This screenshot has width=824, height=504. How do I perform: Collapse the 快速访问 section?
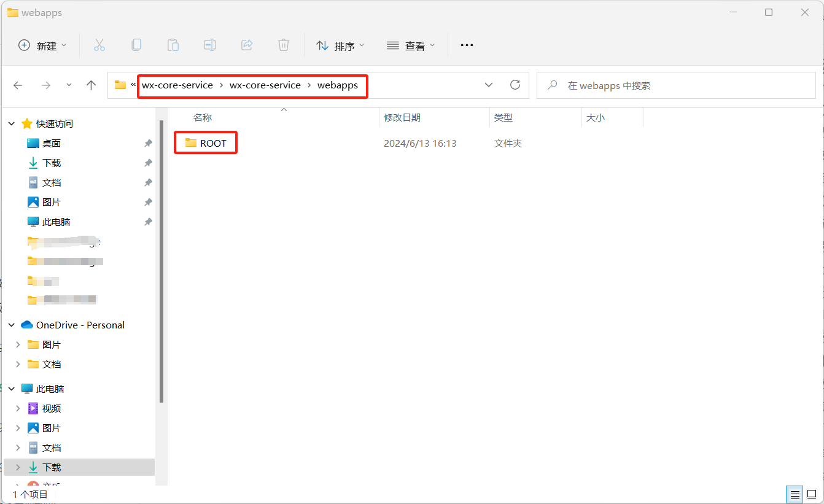click(12, 123)
